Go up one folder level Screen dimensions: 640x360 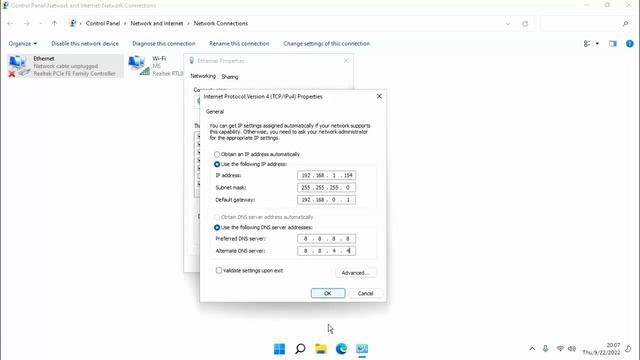[54, 24]
